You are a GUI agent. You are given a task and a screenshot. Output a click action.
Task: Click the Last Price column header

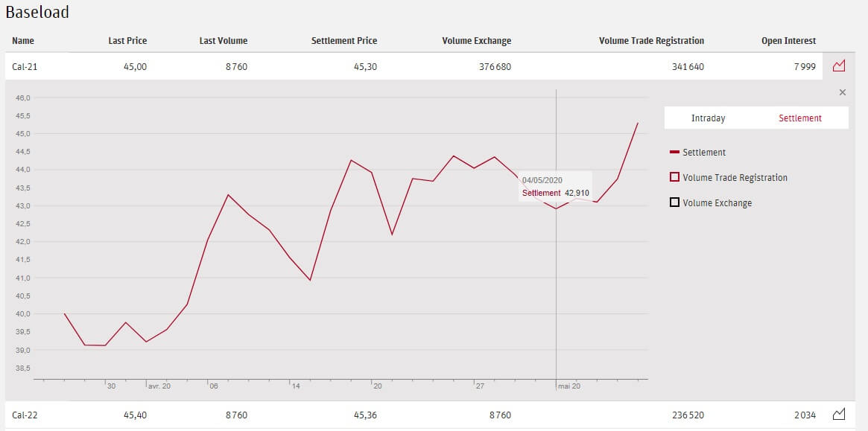point(127,41)
